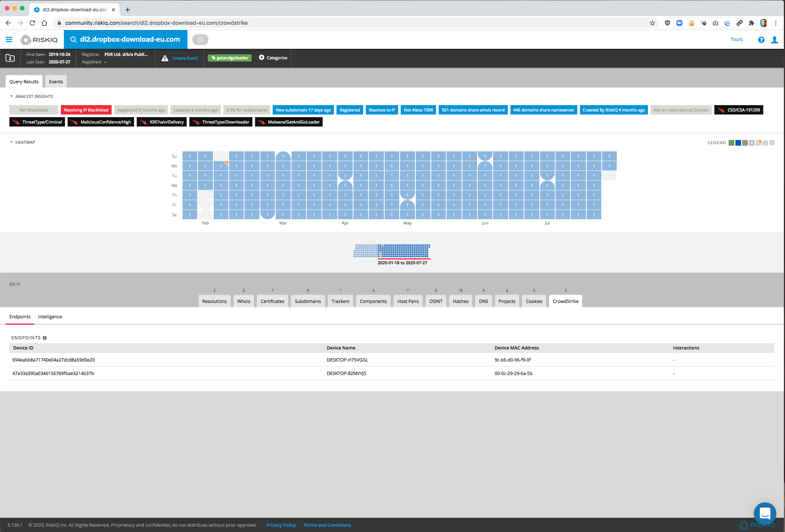Viewport: 785px width, 532px height.
Task: Click the mail-clock extension icon
Action: [703, 23]
